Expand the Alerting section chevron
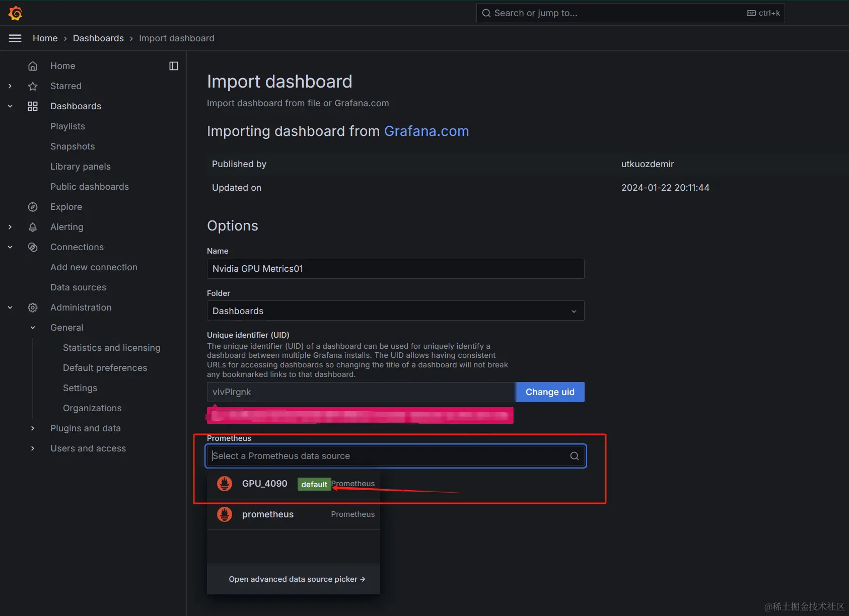This screenshot has height=616, width=849. [10, 227]
